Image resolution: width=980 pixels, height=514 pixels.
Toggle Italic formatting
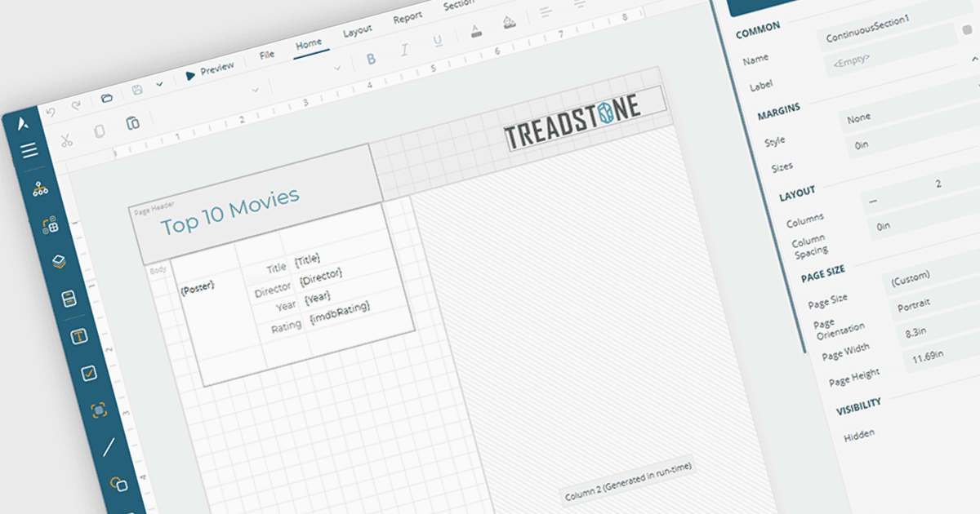tap(404, 50)
